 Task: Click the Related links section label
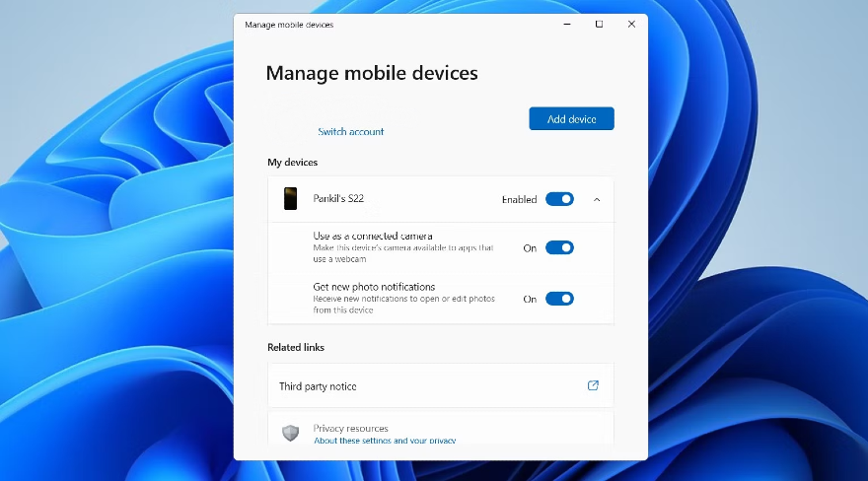point(296,347)
